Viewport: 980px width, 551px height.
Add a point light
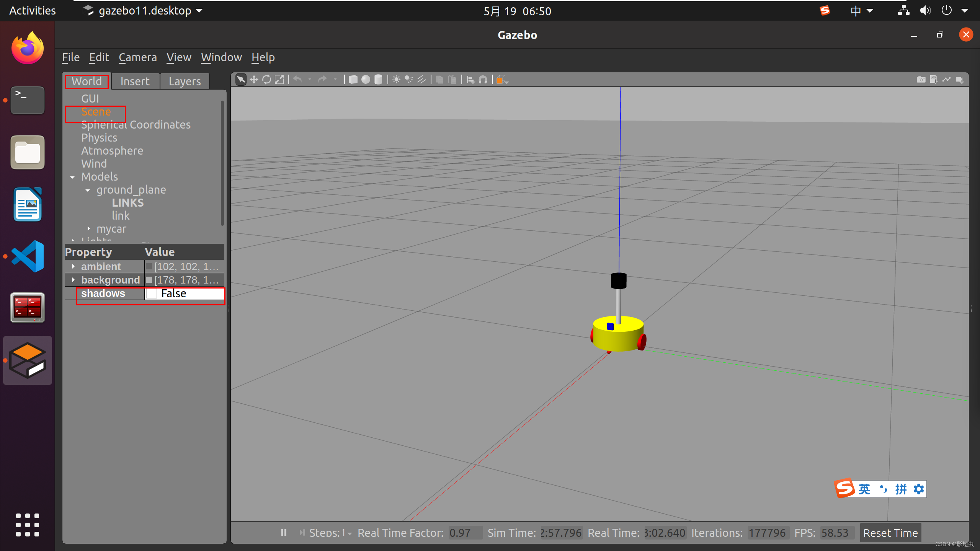click(396, 80)
